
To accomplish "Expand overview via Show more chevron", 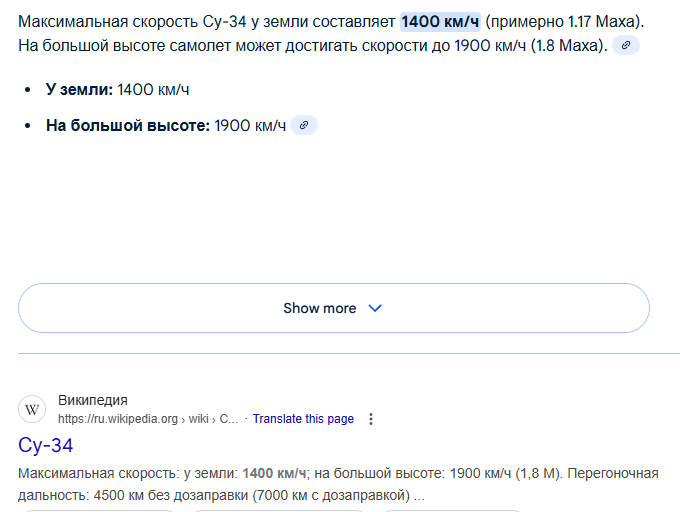I will pyautogui.click(x=375, y=308).
